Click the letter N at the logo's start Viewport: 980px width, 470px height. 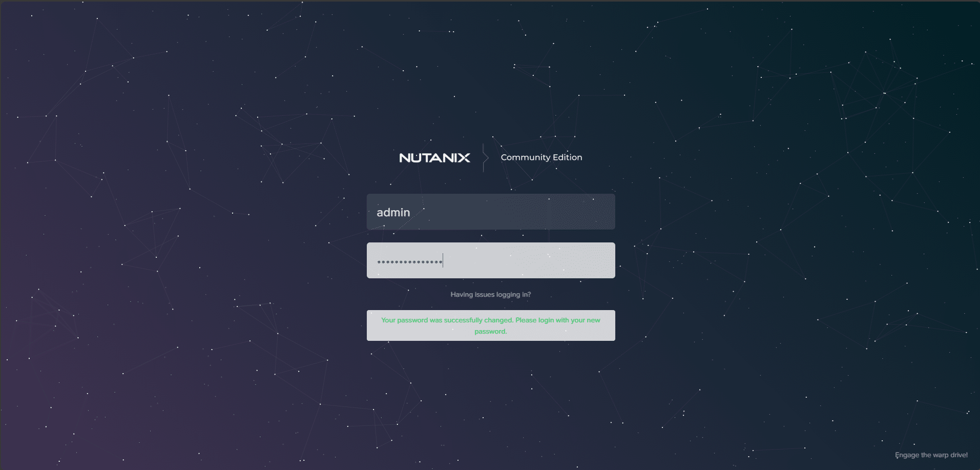pos(405,158)
